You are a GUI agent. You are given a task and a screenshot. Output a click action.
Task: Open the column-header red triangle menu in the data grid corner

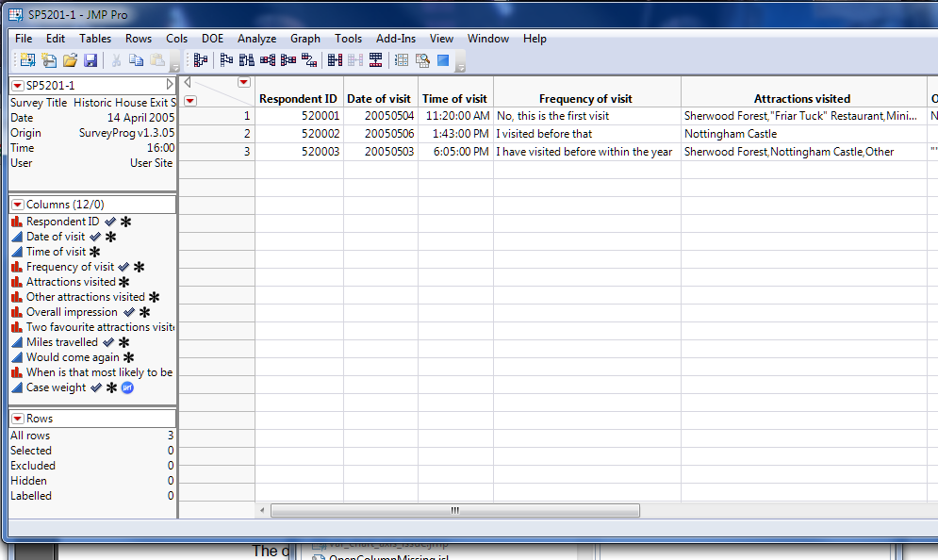pyautogui.click(x=244, y=82)
